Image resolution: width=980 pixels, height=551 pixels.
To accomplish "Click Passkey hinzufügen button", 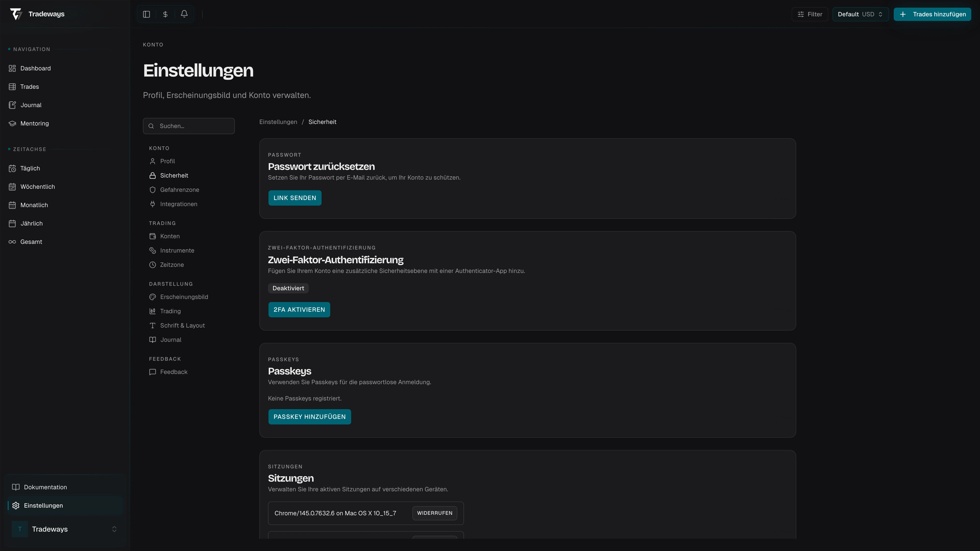I will click(309, 417).
